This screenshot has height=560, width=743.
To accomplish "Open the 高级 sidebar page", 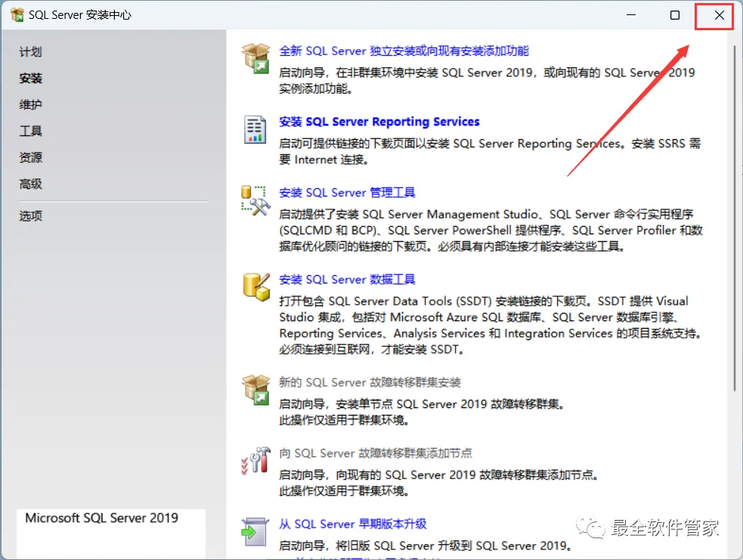I will 31,184.
